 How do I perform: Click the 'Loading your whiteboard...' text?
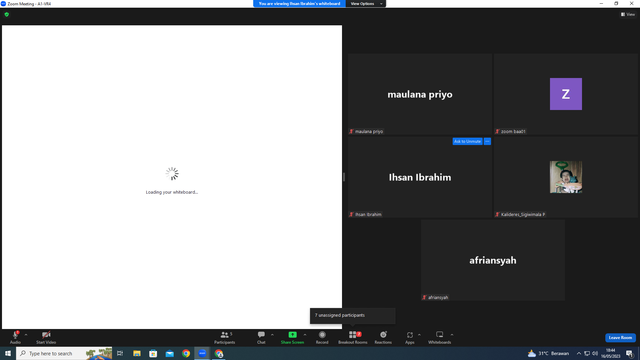(x=172, y=192)
